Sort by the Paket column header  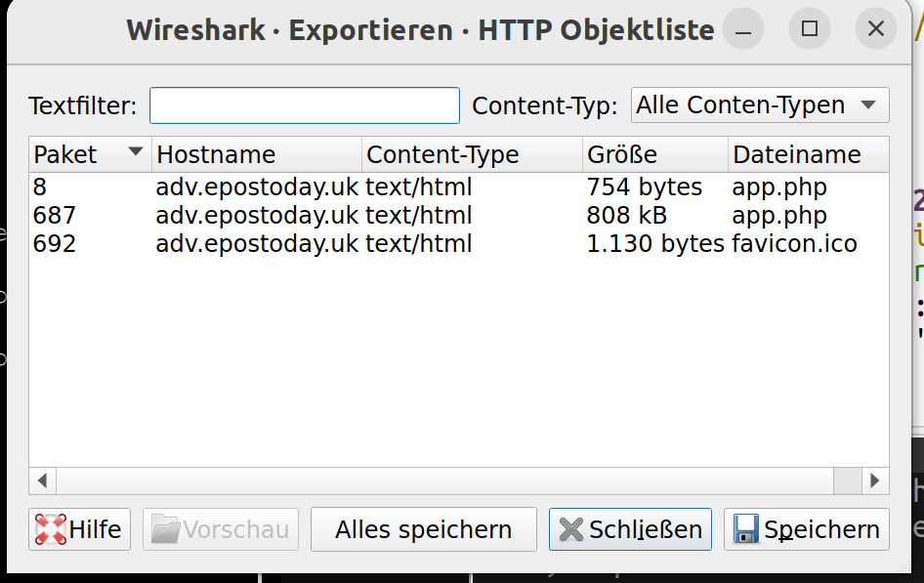click(88, 154)
